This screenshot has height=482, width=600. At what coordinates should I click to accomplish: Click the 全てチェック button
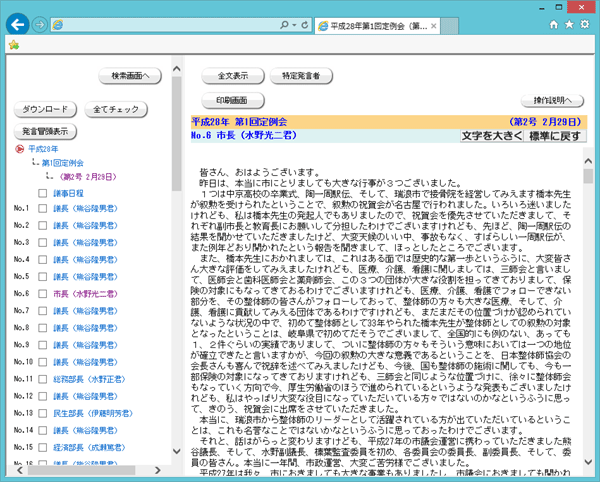click(116, 109)
